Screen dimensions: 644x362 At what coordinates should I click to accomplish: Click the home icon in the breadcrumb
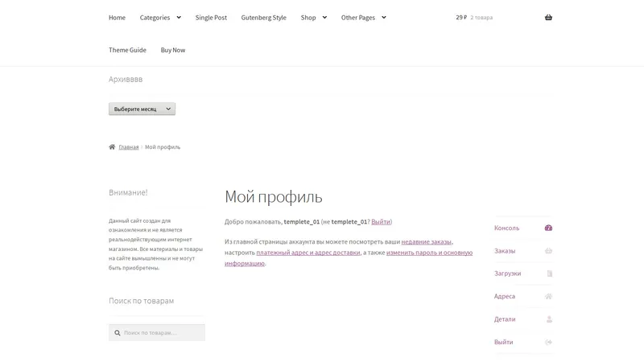coord(112,147)
